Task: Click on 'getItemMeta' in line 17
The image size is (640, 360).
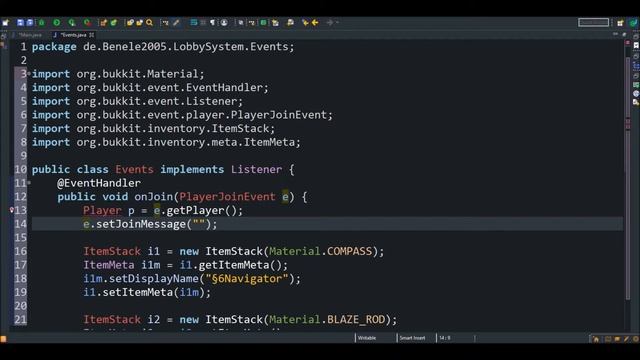Action: click(233, 265)
